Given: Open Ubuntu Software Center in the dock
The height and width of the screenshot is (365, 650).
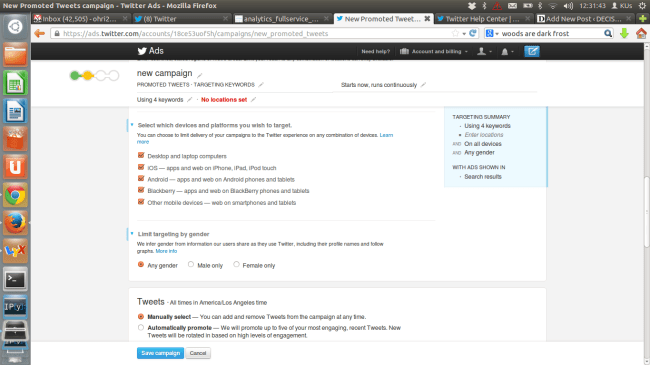Looking at the screenshot, I should [x=15, y=139].
